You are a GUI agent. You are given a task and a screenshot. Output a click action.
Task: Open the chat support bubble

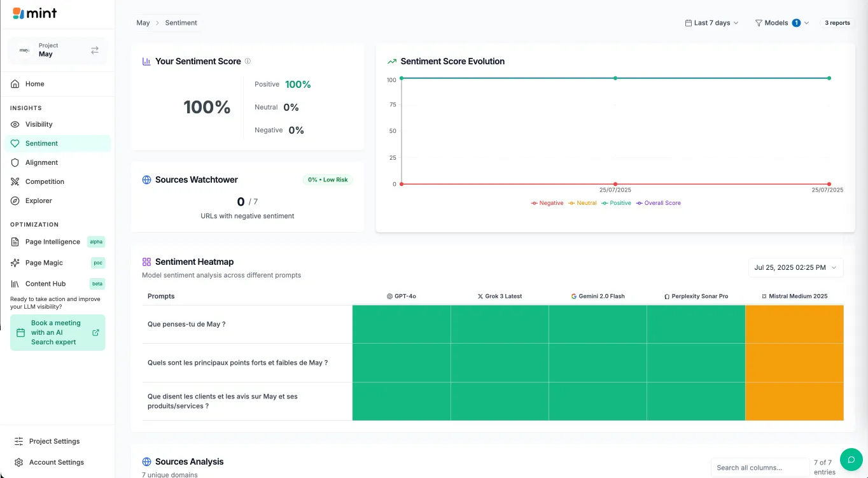coord(851,459)
